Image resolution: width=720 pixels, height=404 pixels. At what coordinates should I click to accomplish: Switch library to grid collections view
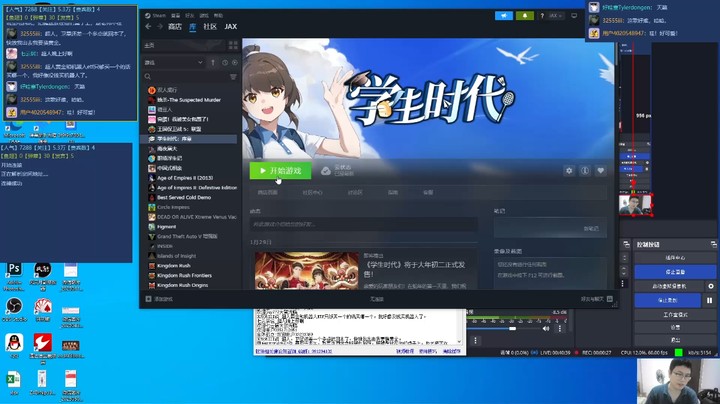pyautogui.click(x=233, y=45)
